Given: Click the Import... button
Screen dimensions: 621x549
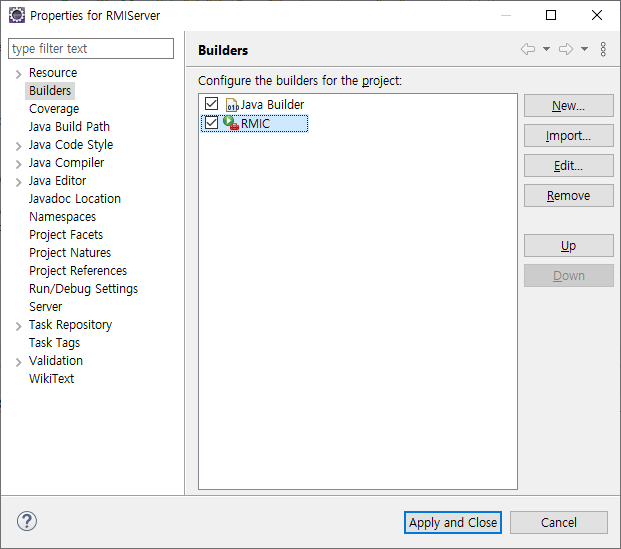Looking at the screenshot, I should pyautogui.click(x=569, y=136).
